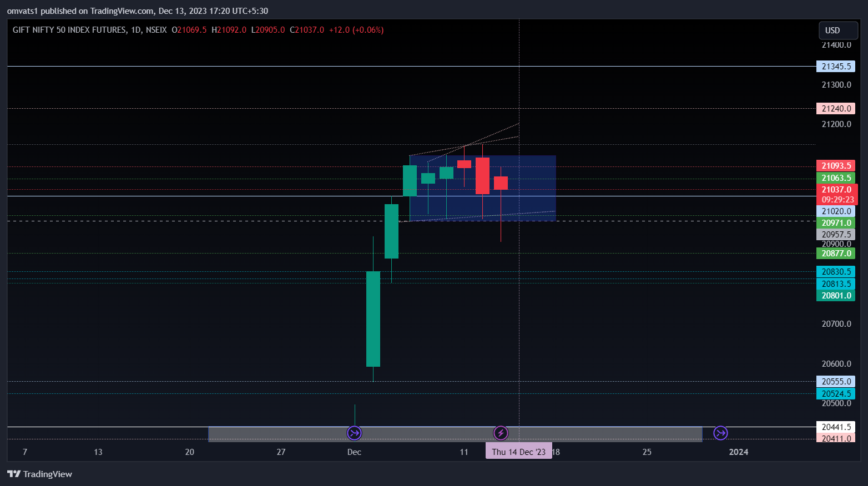Select the red 21093.5 price label
This screenshot has width=868, height=486.
(x=836, y=166)
